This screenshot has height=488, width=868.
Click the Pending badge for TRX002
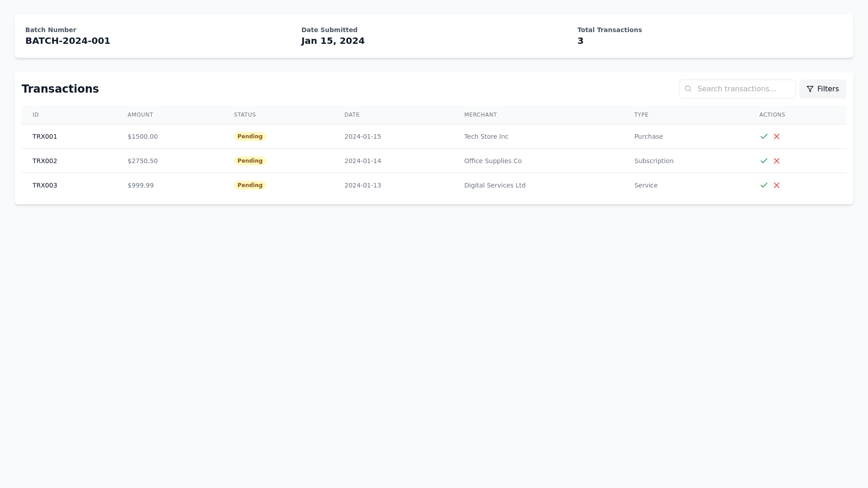pos(250,161)
